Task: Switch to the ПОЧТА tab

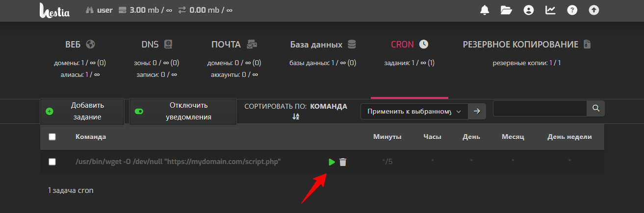Action: [x=234, y=45]
